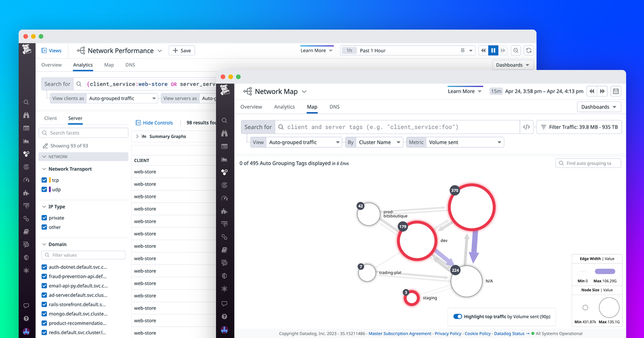This screenshot has width=644, height=338.
Task: Select Map tab in Network Performance window
Action: 109,65
